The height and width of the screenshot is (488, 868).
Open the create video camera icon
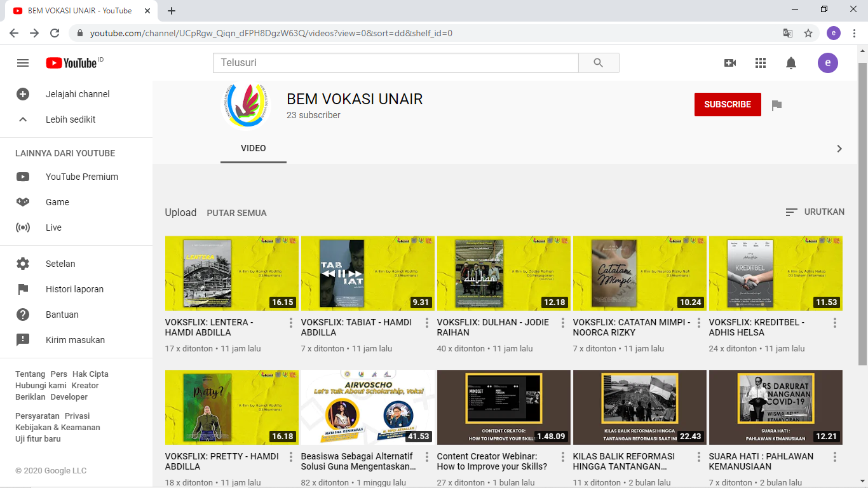[x=730, y=63]
